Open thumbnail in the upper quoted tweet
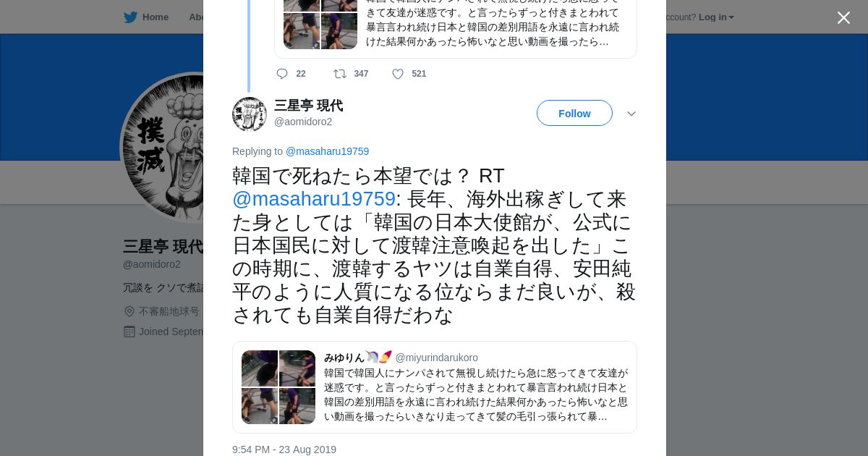The image size is (868, 456). (x=320, y=25)
